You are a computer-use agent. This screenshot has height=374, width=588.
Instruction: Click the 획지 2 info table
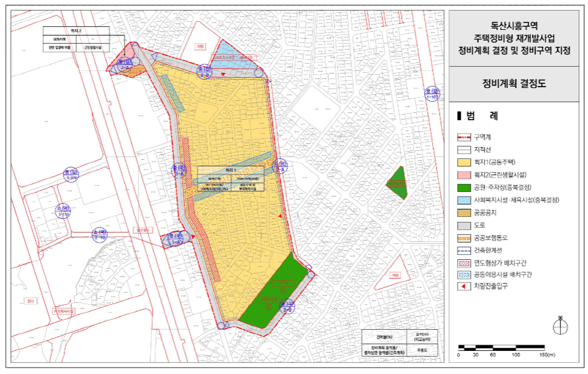pos(76,39)
